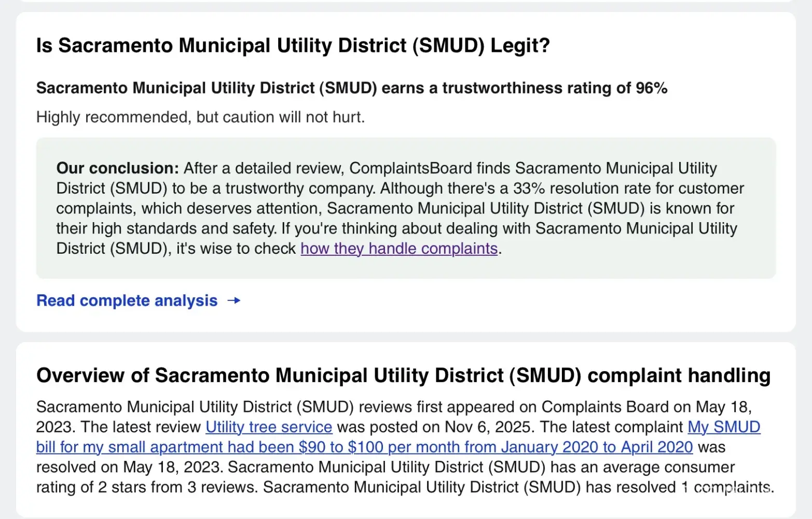Click the 'Read complete analysis' link
This screenshot has height=519, width=812.
(127, 301)
